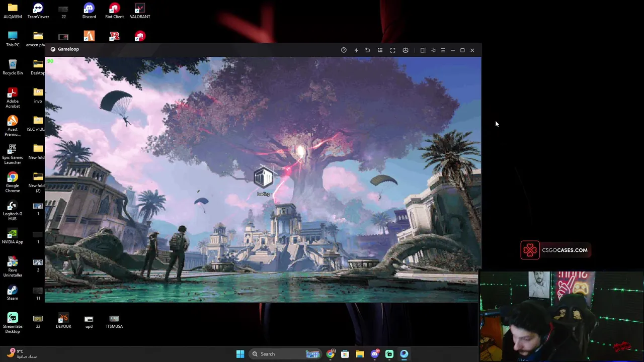Image resolution: width=644 pixels, height=362 pixels.
Task: Select the ITSMUSA desktop file
Action: (x=114, y=321)
